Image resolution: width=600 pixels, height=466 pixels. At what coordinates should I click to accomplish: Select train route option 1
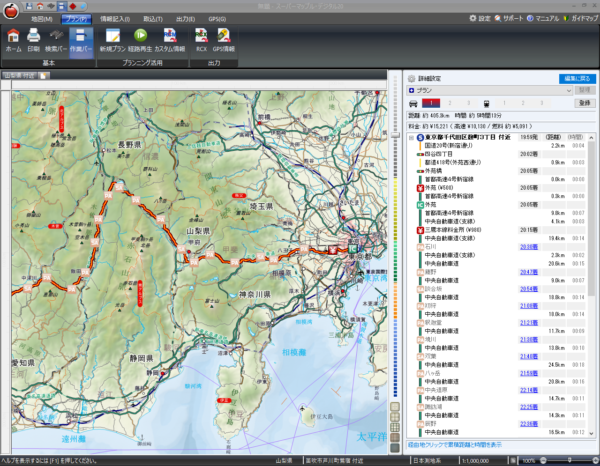tap(504, 103)
